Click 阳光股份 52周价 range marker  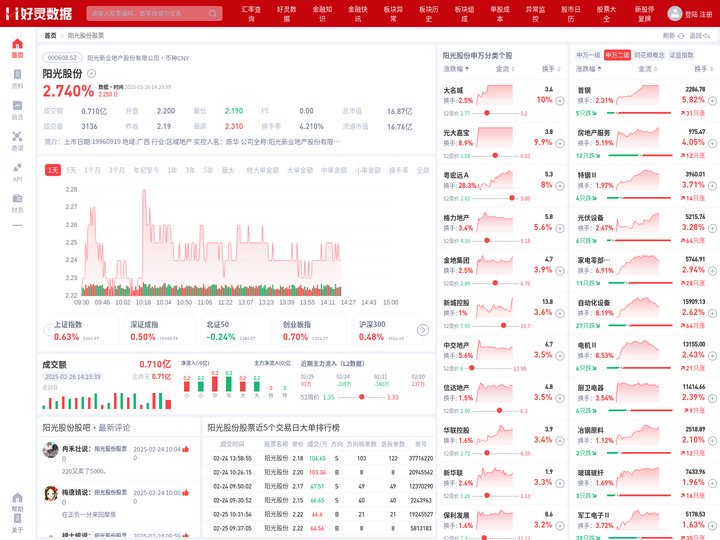tap(361, 397)
